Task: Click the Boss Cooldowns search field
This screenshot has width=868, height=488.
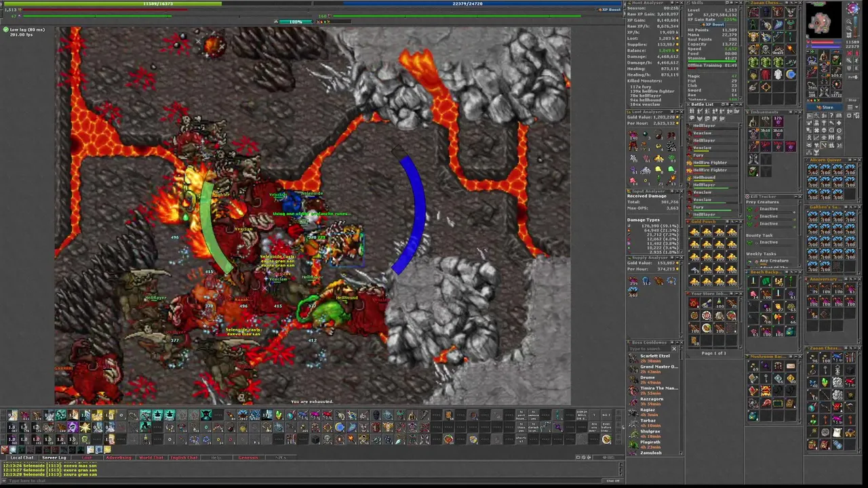Action: pyautogui.click(x=649, y=349)
